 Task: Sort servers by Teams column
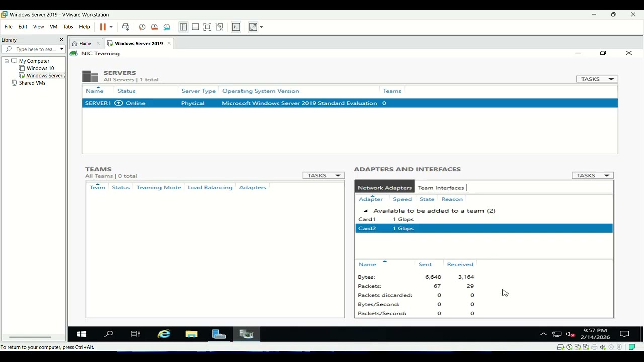click(392, 91)
